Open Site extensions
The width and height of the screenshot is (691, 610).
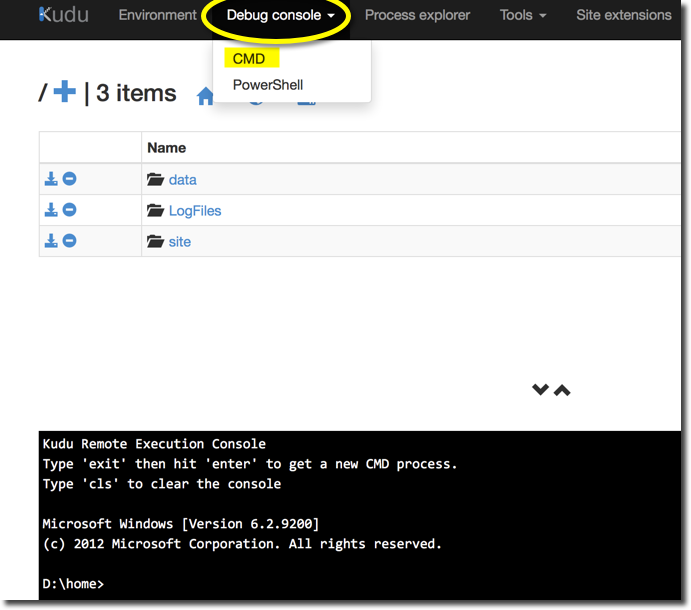624,15
